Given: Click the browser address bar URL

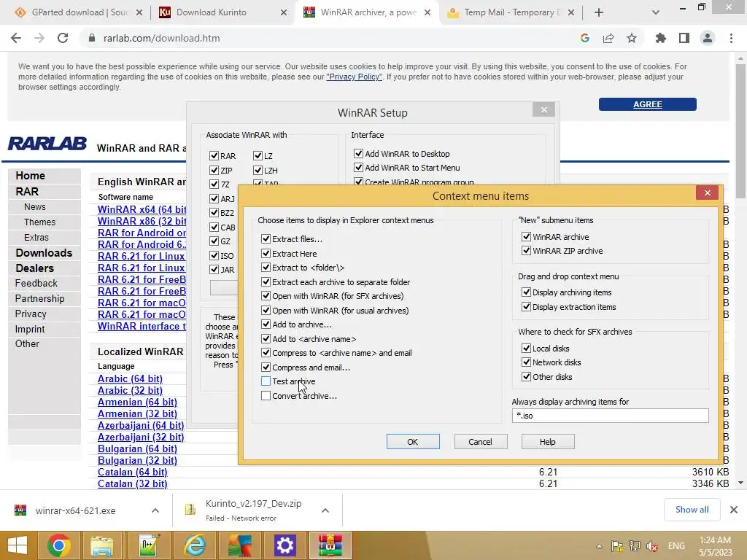Looking at the screenshot, I should coord(161,38).
